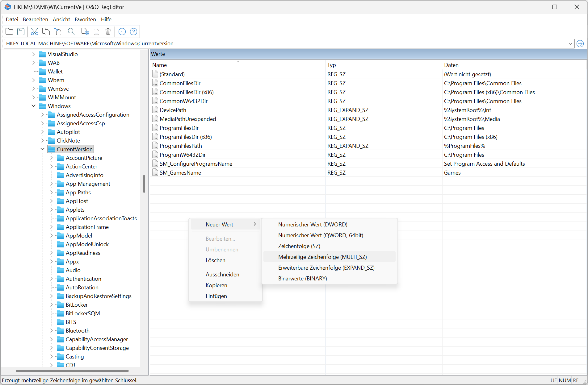
Task: Click the document-with-grid toolbar icon
Action: coord(85,31)
